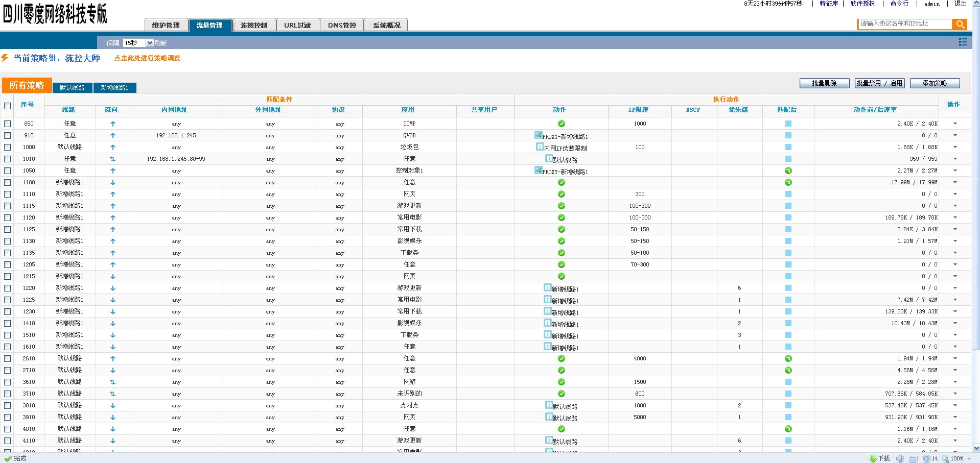Check the box for policy 3710
The height and width of the screenshot is (463, 980).
click(x=7, y=394)
